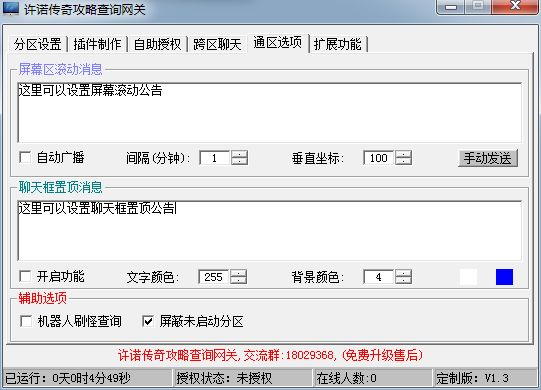Screen dimensions: 541x390
Task: Click the 授权状态: 未授权 status entry
Action: pos(243,378)
